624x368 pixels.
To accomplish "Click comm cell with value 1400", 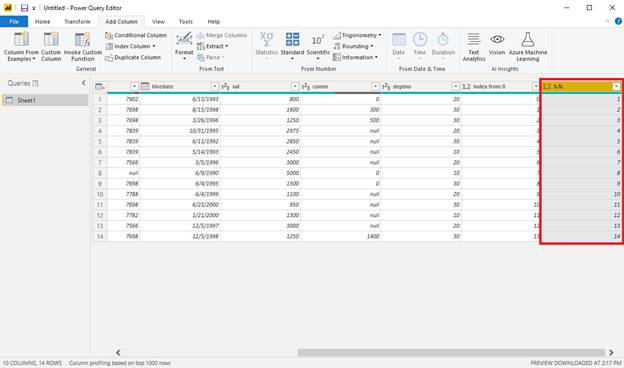I will tap(341, 236).
